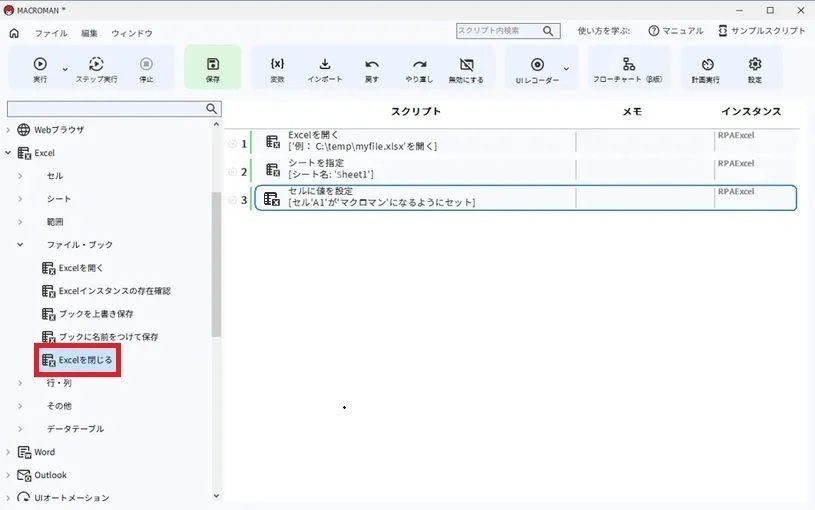This screenshot has width=815, height=510.
Task: Expand the Outlook tree node
Action: 8,475
